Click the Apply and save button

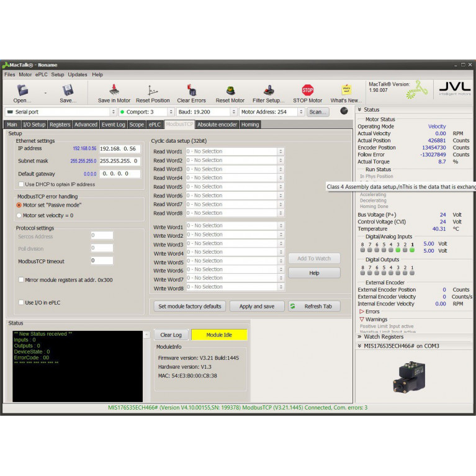257,307
